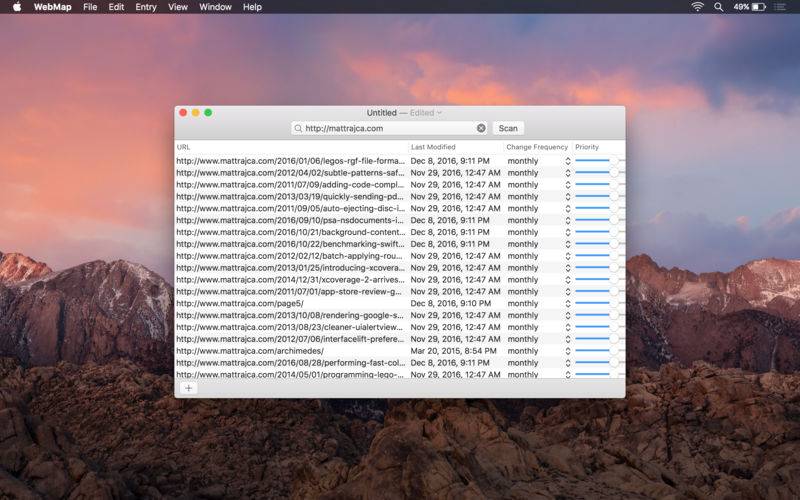The image size is (800, 500).
Task: Select the 2016/10/21/background-content URL
Action: point(290,232)
